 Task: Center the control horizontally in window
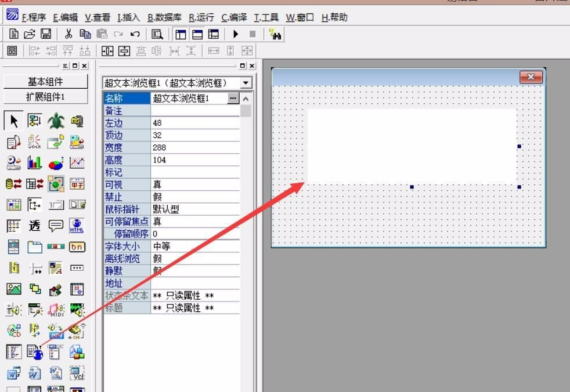coord(107,51)
